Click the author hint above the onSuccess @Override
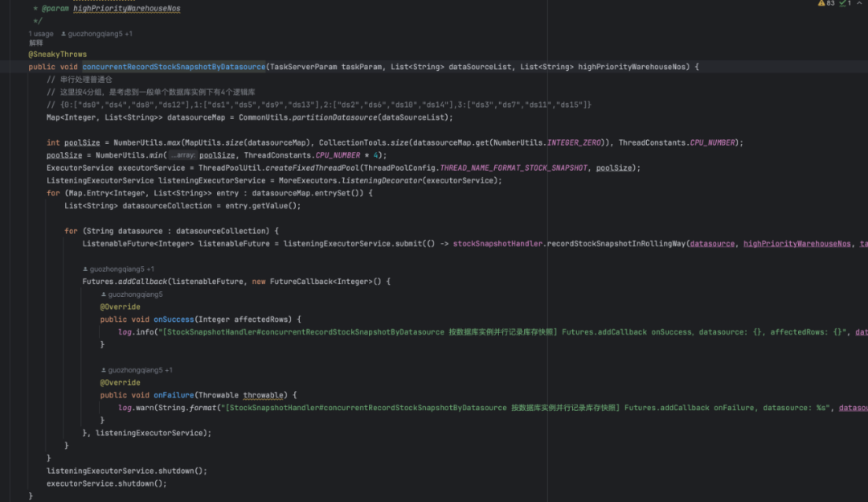Image resolution: width=868 pixels, height=502 pixels. (132, 294)
